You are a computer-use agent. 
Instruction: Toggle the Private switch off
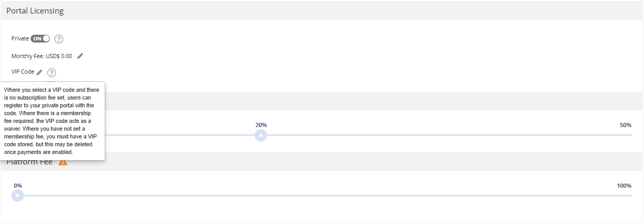40,38
